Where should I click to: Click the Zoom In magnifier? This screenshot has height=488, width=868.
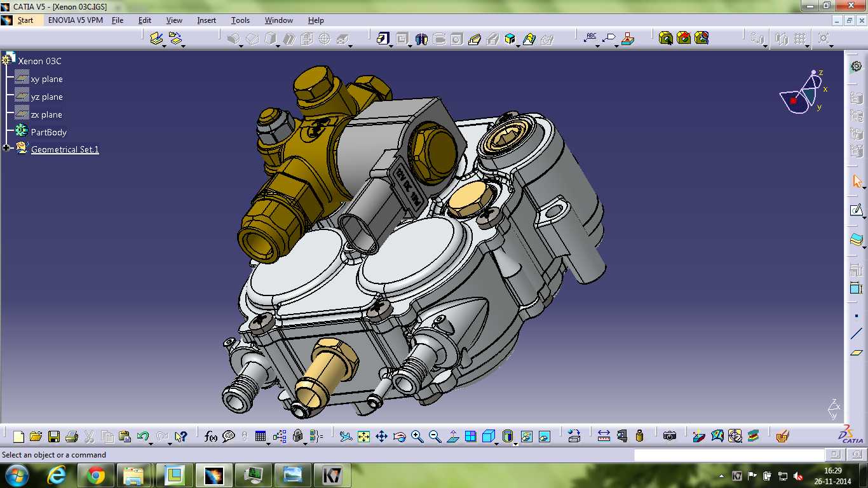tap(417, 437)
